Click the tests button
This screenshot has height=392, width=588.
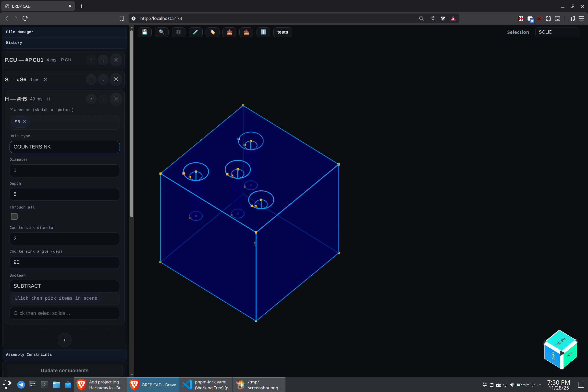tap(282, 32)
